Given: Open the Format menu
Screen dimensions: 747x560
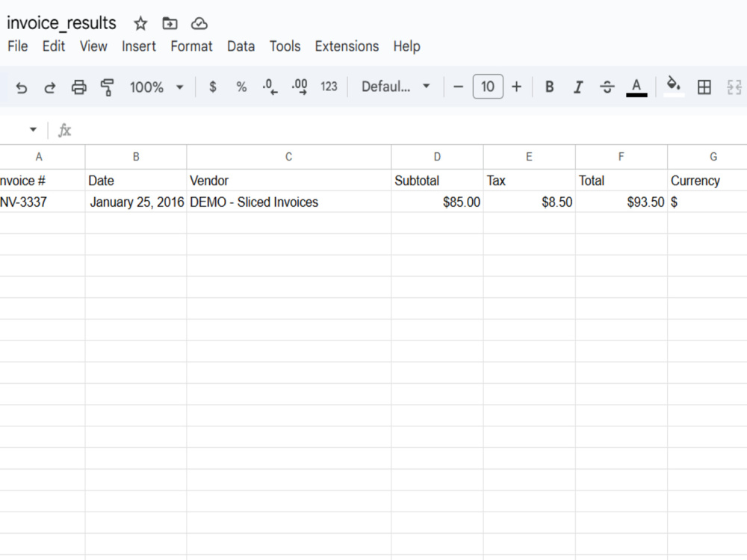Looking at the screenshot, I should 191,46.
